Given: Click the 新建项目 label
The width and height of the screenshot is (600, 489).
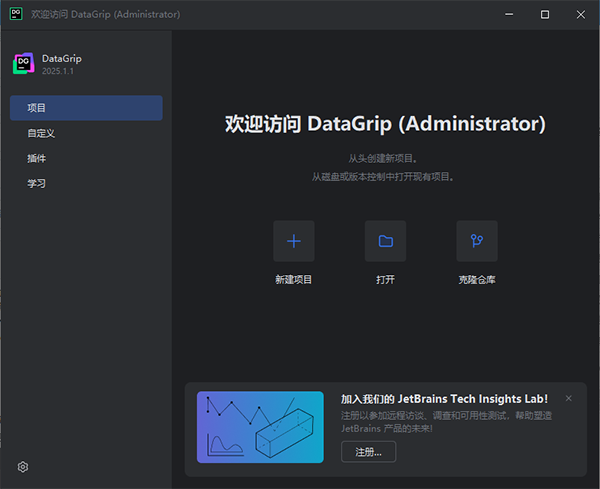Looking at the screenshot, I should tap(294, 280).
